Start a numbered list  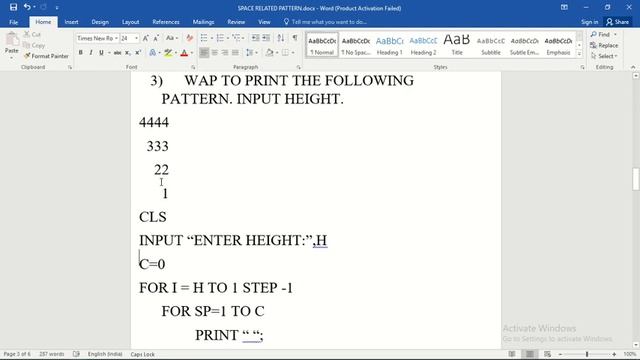point(220,38)
